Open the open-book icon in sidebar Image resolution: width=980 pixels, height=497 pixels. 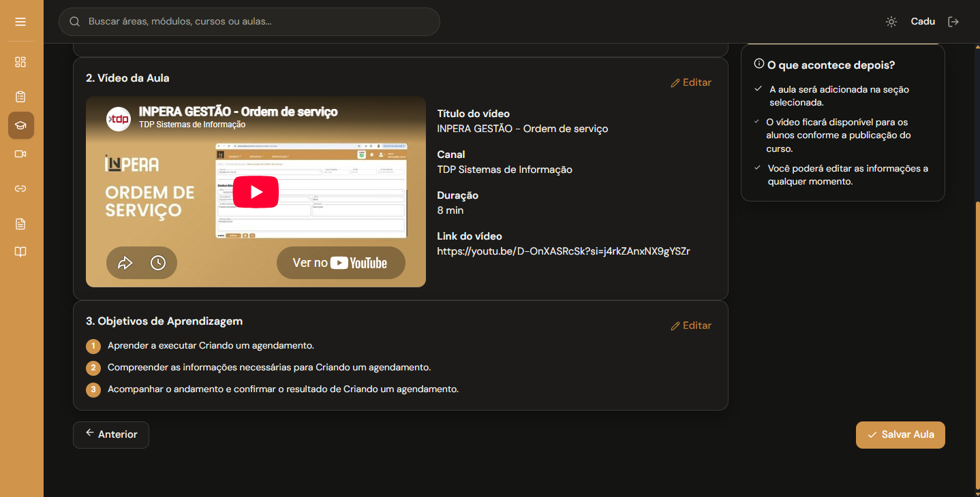(20, 252)
